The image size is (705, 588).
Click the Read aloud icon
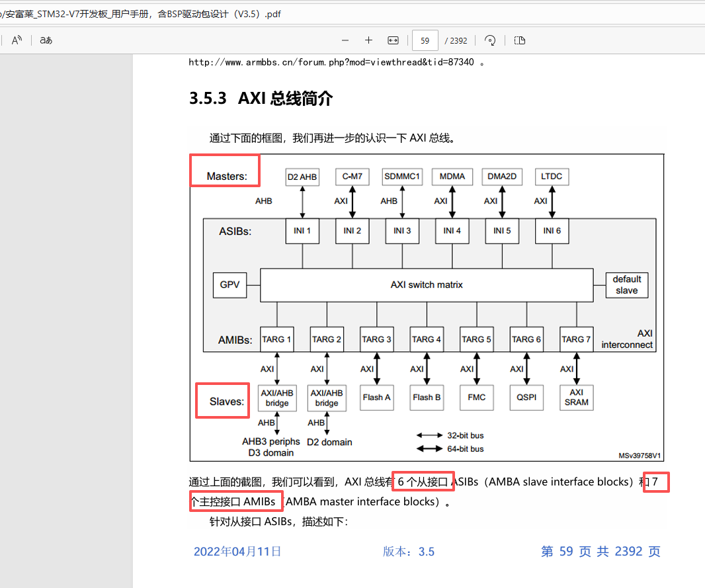pos(17,40)
